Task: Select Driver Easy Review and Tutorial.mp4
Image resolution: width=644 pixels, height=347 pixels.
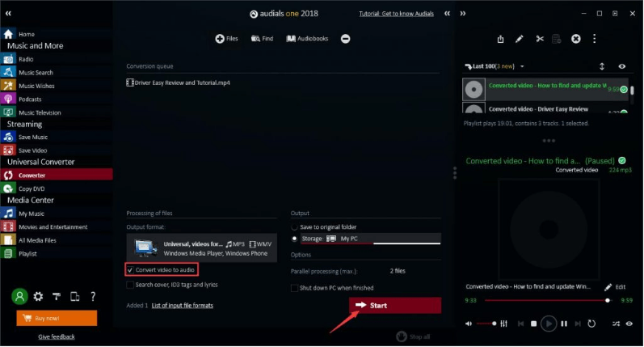Action: coord(179,83)
